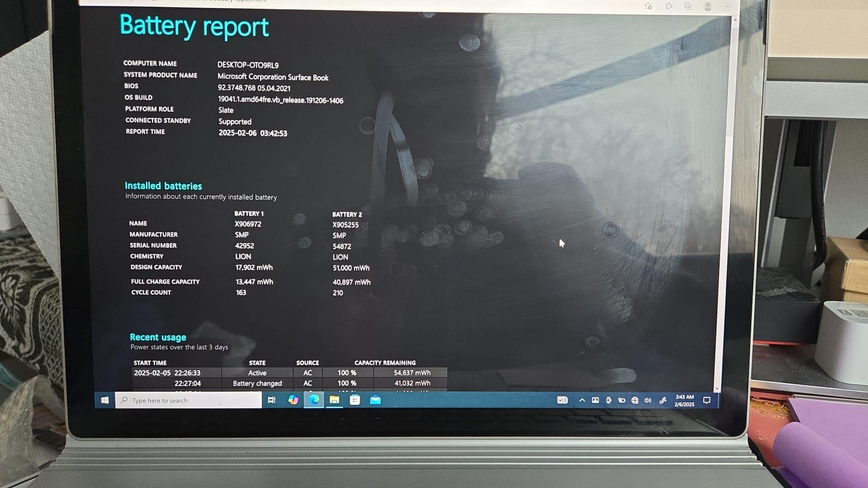Viewport: 868px width, 488px height.
Task: Open the network globe tray icon
Action: click(635, 400)
